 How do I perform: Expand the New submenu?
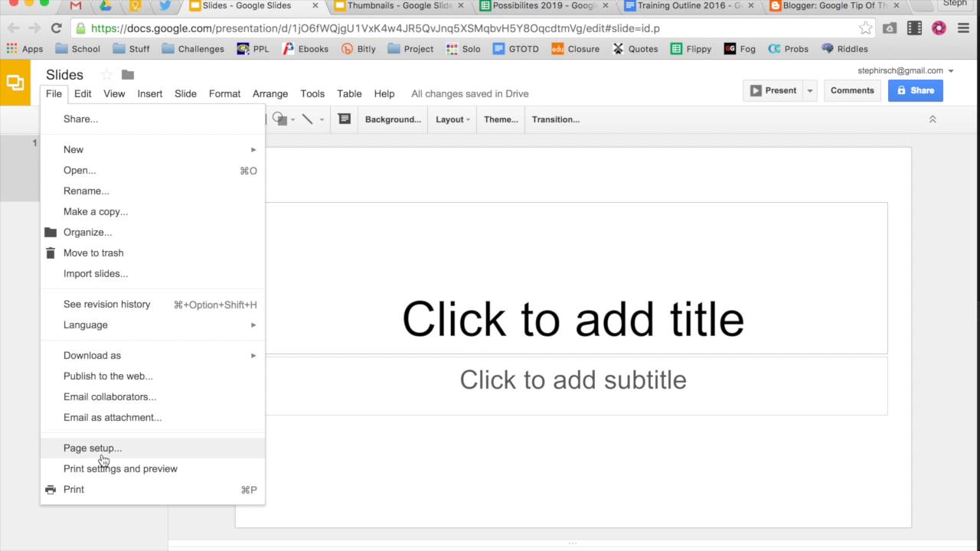click(x=152, y=150)
